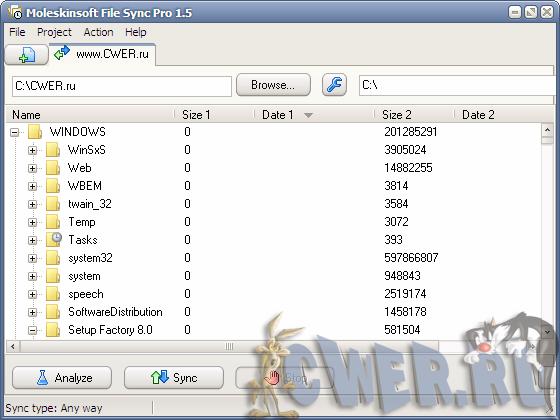Click the horizontal scrollbar left arrow
Screen dimensions: 560x420
pyautogui.click(x=13, y=346)
